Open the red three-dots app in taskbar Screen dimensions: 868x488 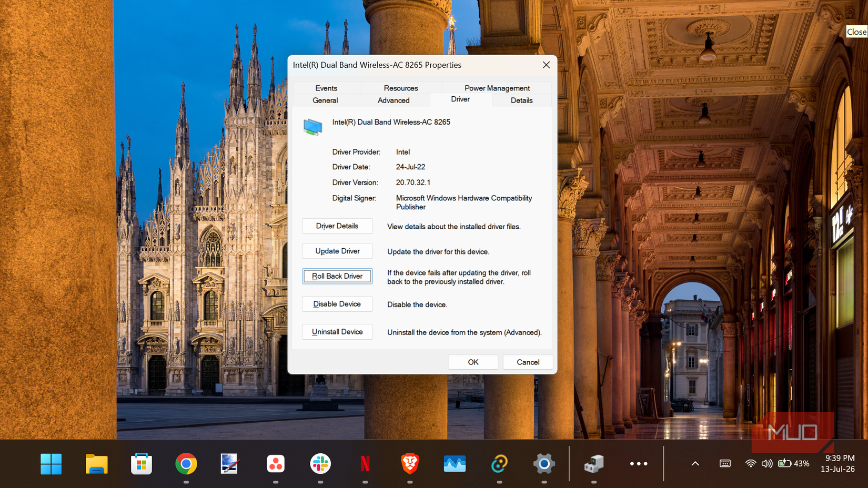pos(276,464)
